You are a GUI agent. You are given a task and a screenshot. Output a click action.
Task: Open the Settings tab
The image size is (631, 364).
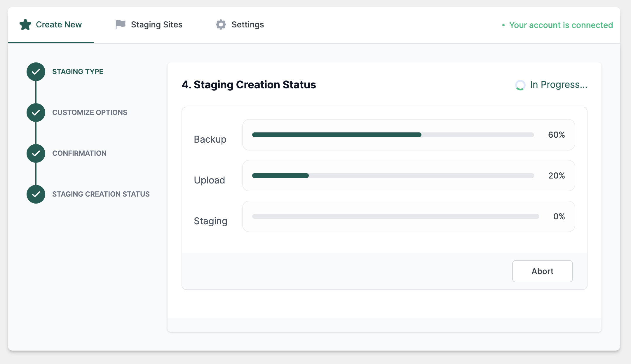pyautogui.click(x=247, y=24)
